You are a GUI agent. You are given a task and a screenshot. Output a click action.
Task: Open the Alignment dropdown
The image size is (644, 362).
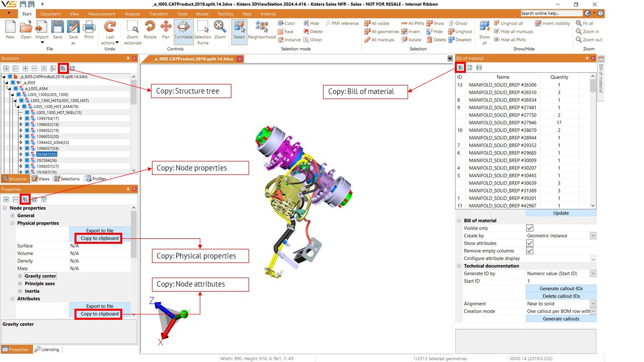[x=593, y=304]
